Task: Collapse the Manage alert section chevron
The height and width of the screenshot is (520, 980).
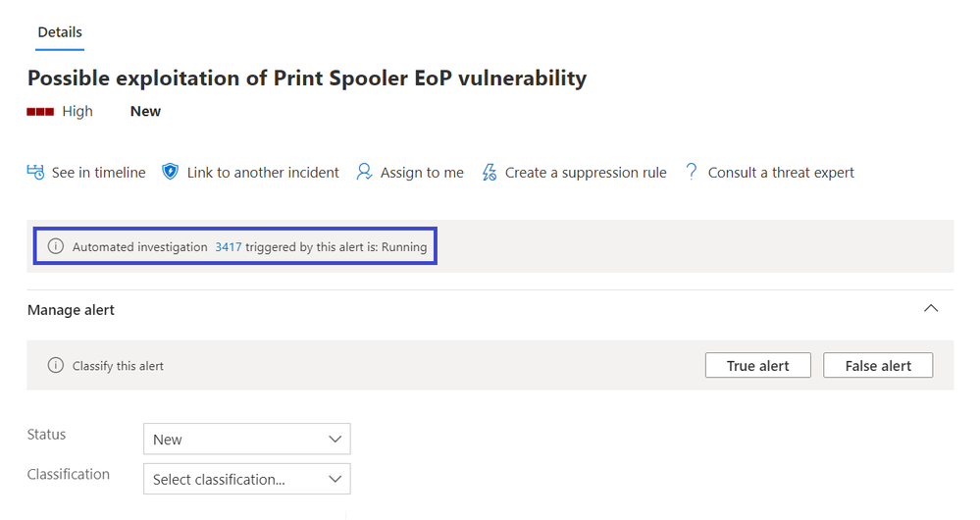Action: click(931, 308)
